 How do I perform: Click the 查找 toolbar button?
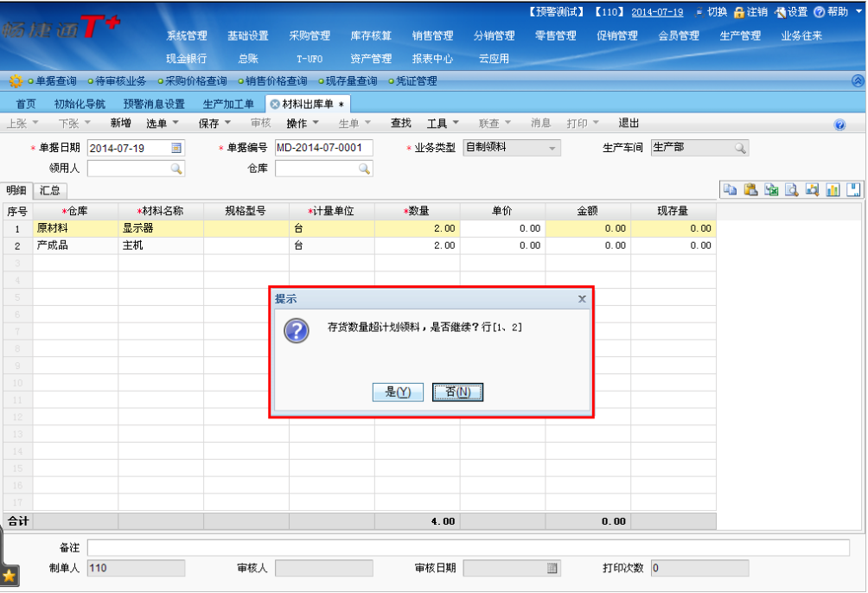click(401, 123)
